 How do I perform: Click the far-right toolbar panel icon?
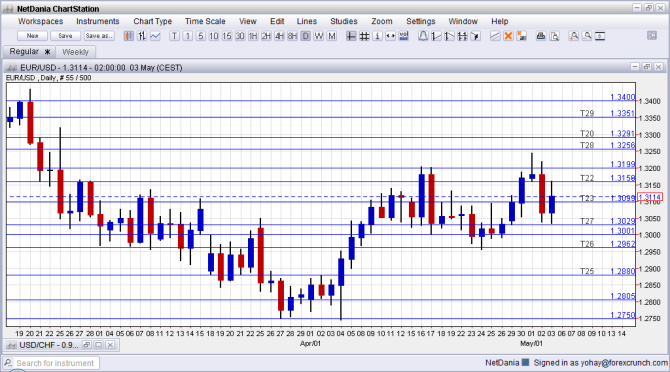click(652, 36)
